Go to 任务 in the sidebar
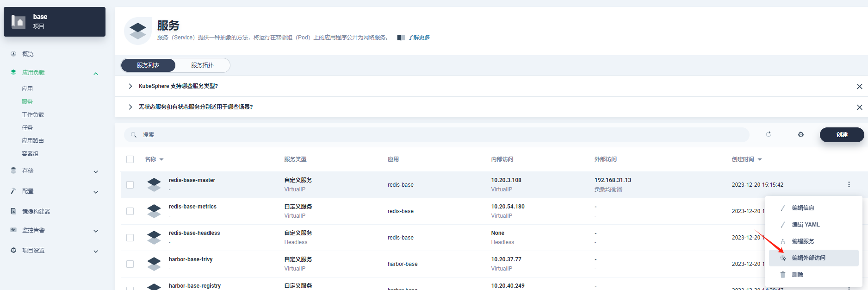The width and height of the screenshot is (868, 290). coord(27,128)
